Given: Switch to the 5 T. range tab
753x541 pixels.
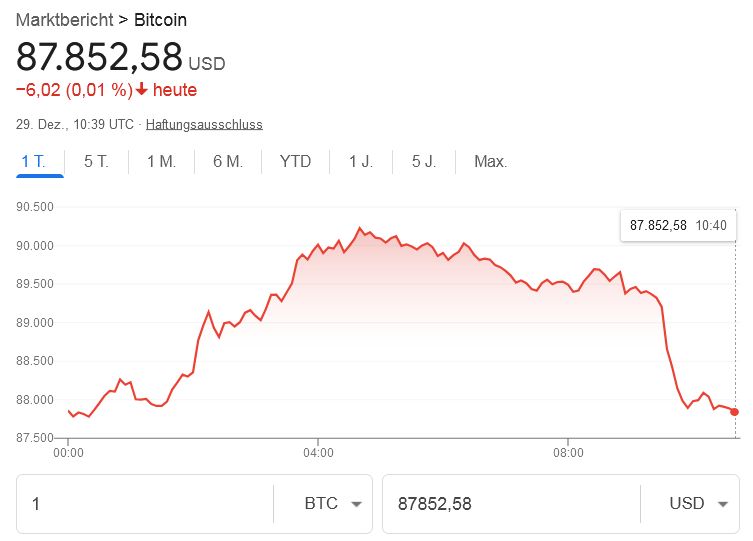Looking at the screenshot, I should click(x=96, y=161).
